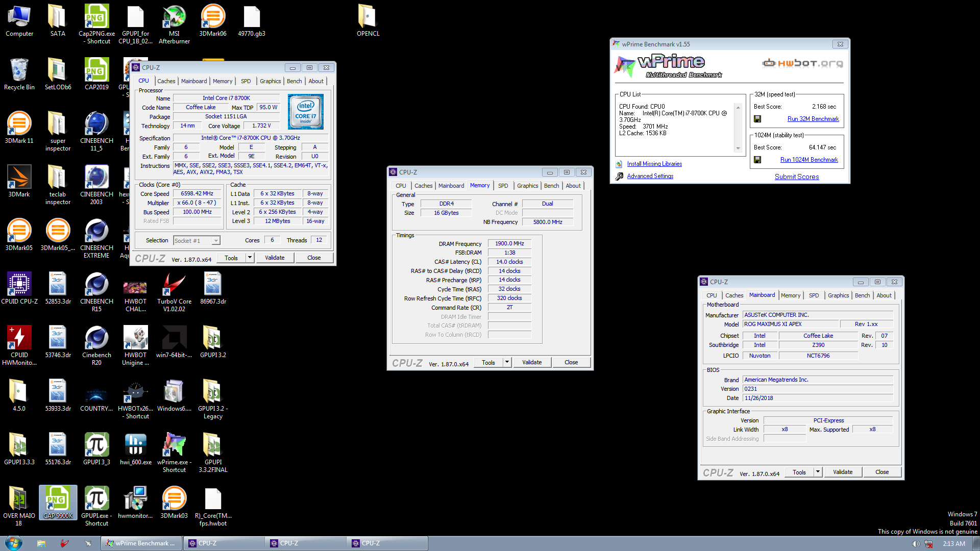This screenshot has width=980, height=551.
Task: Select CPU tab in Mainboard window
Action: 712,295
